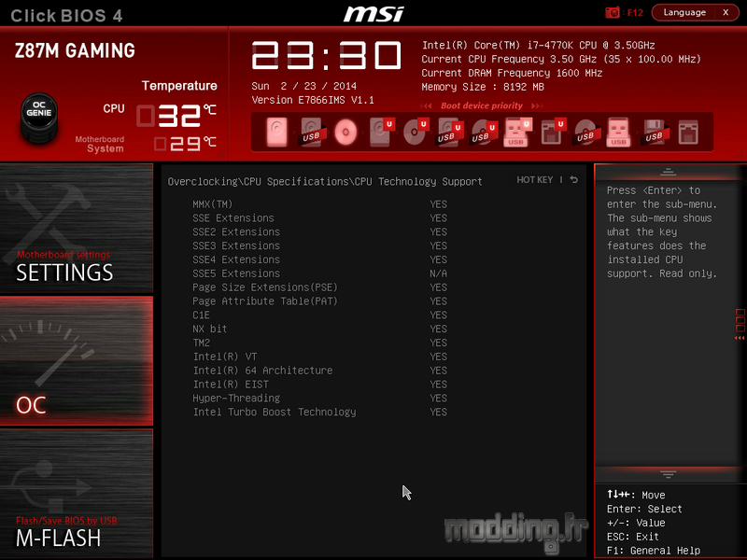
Task: Click the ESC: Exit hint
Action: 633,537
